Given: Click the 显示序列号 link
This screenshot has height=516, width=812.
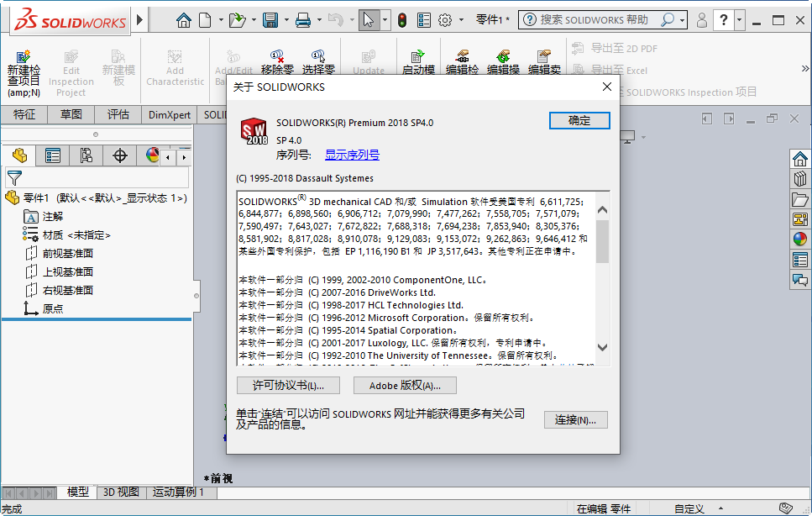Looking at the screenshot, I should click(352, 155).
